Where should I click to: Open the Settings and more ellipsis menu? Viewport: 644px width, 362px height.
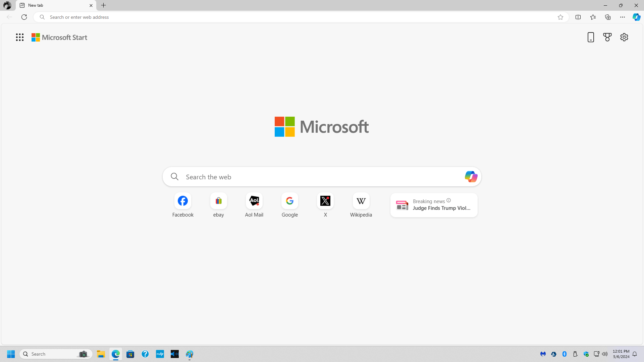623,17
